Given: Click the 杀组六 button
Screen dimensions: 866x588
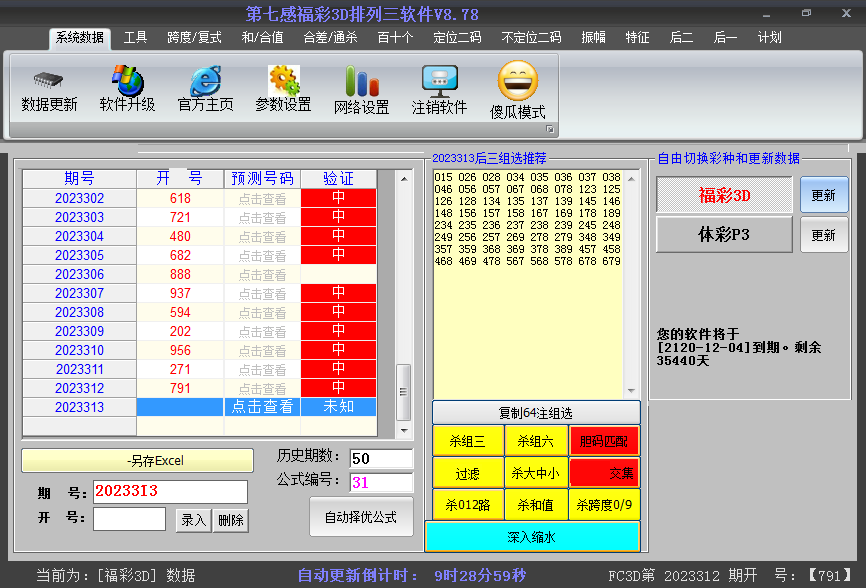Looking at the screenshot, I should click(x=536, y=441).
